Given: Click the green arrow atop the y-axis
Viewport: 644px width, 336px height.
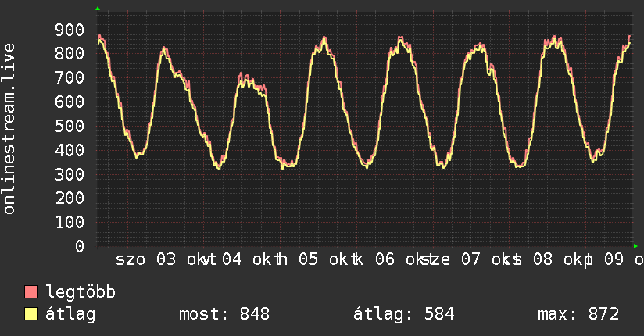Looking at the screenshot, I should pos(98,9).
